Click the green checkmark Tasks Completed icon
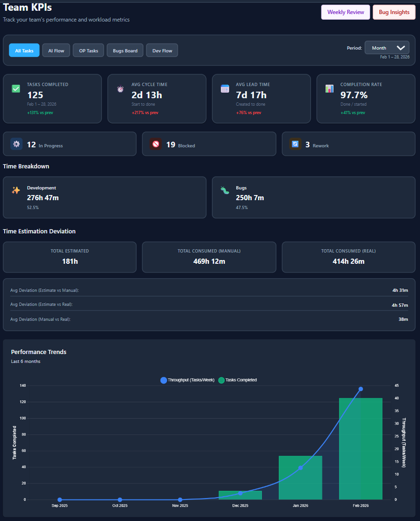 coord(16,89)
